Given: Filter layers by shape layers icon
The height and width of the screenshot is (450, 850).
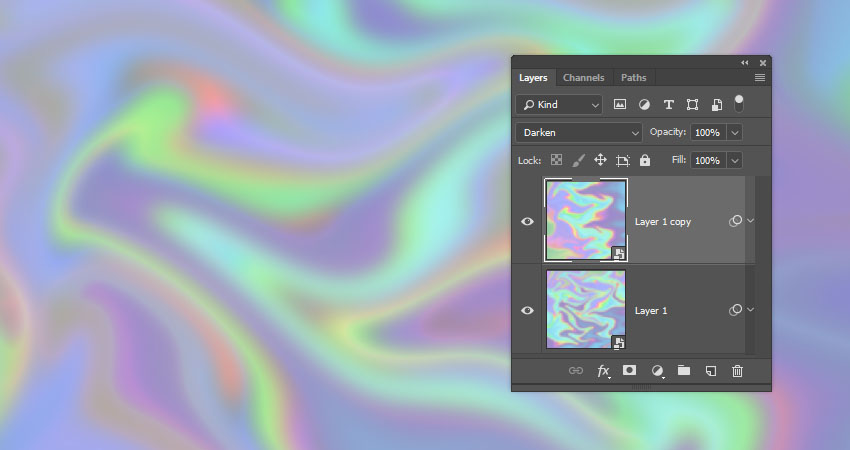Looking at the screenshot, I should click(692, 105).
